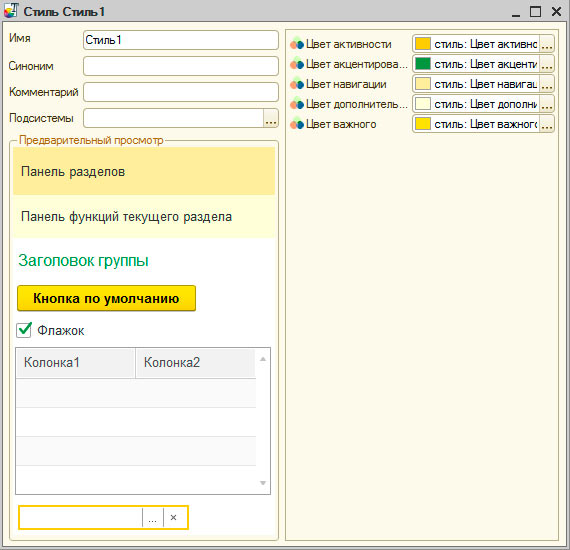Open the color chooser for Цвет акцентирования
570x550 pixels.
(x=547, y=64)
